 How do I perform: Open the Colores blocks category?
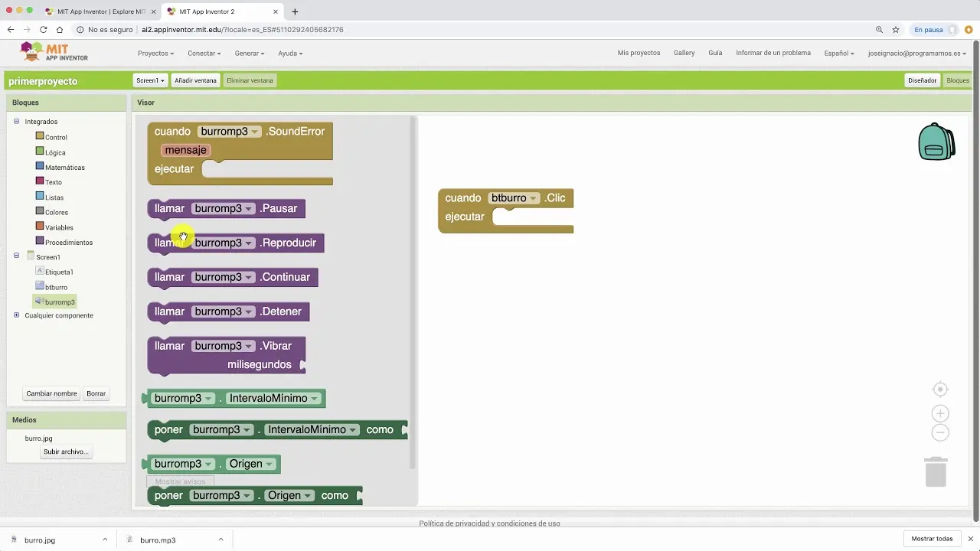point(57,212)
